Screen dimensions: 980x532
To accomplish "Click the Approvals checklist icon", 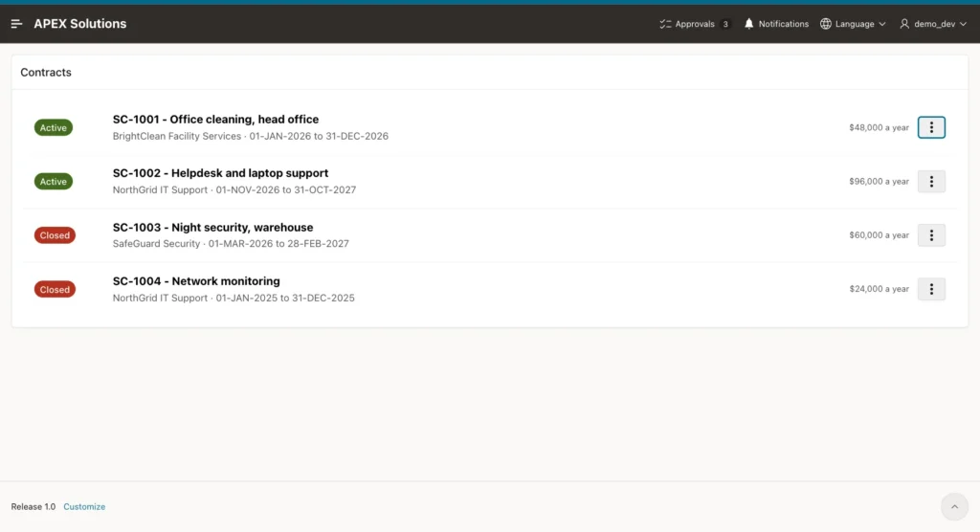I will [x=665, y=24].
